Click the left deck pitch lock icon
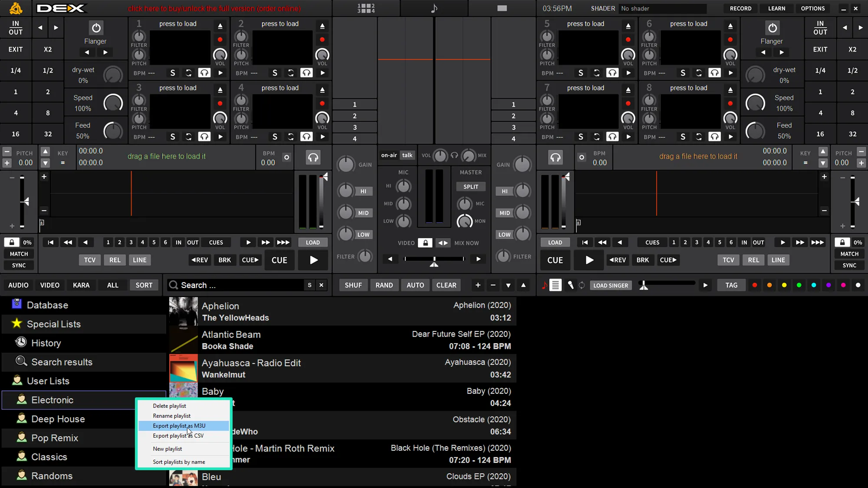 click(x=12, y=242)
